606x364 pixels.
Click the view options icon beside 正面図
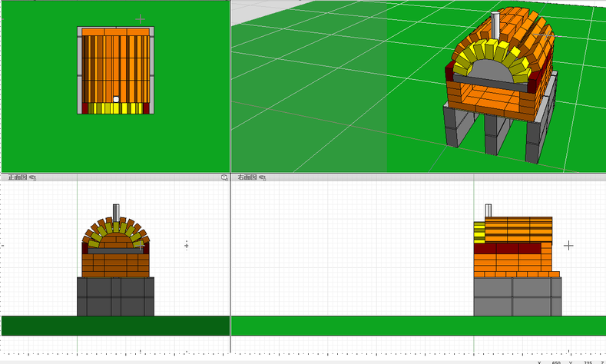[33, 177]
